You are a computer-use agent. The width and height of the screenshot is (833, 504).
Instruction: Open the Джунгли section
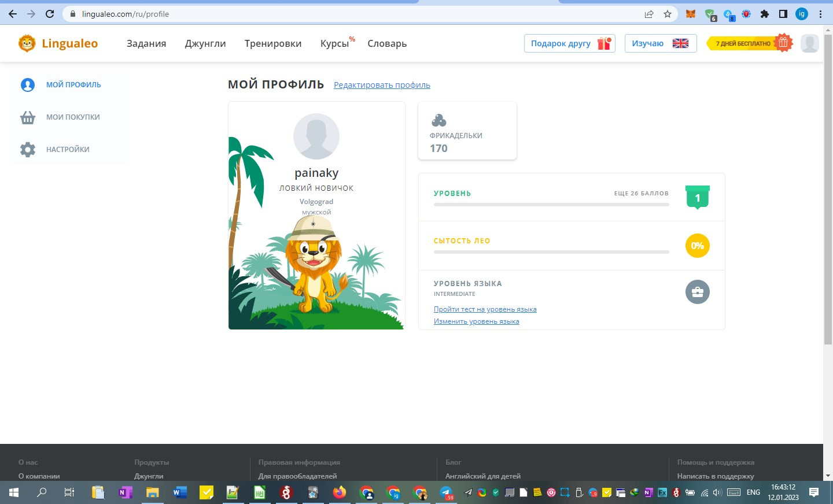click(x=205, y=43)
